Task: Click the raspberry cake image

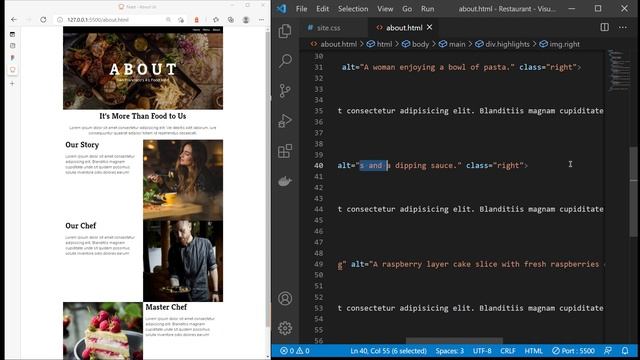Action: coord(103,331)
